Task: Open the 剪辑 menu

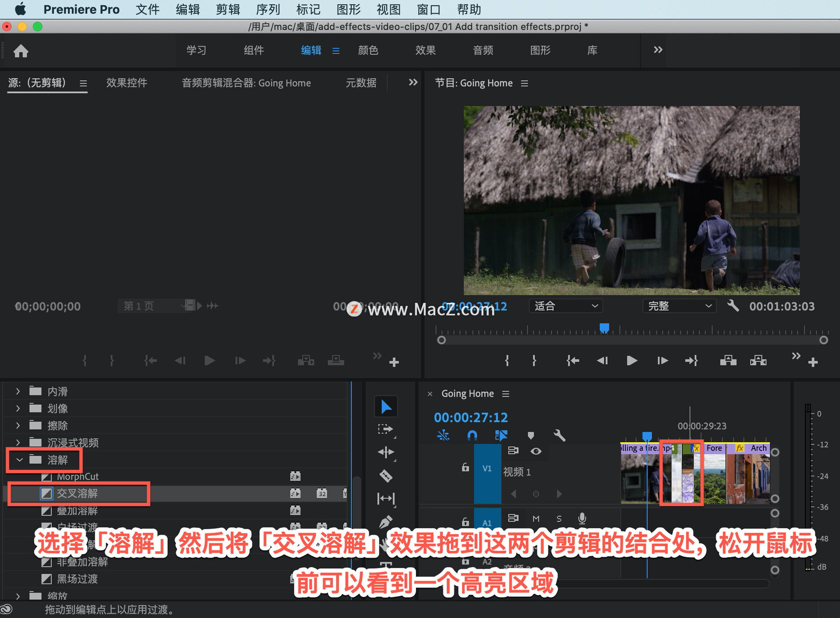Action: [x=228, y=10]
